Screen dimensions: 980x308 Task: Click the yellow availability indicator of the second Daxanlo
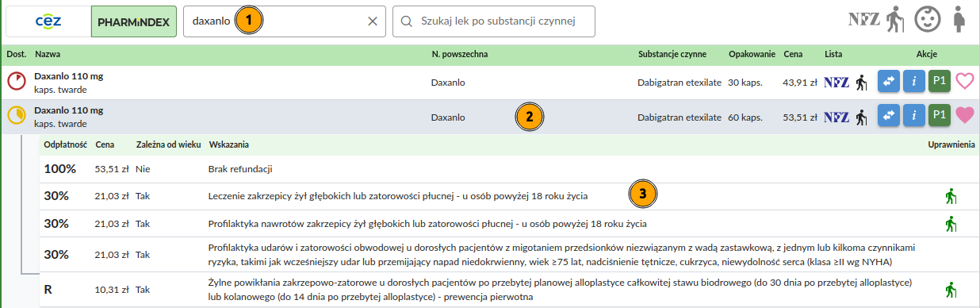pos(16,116)
